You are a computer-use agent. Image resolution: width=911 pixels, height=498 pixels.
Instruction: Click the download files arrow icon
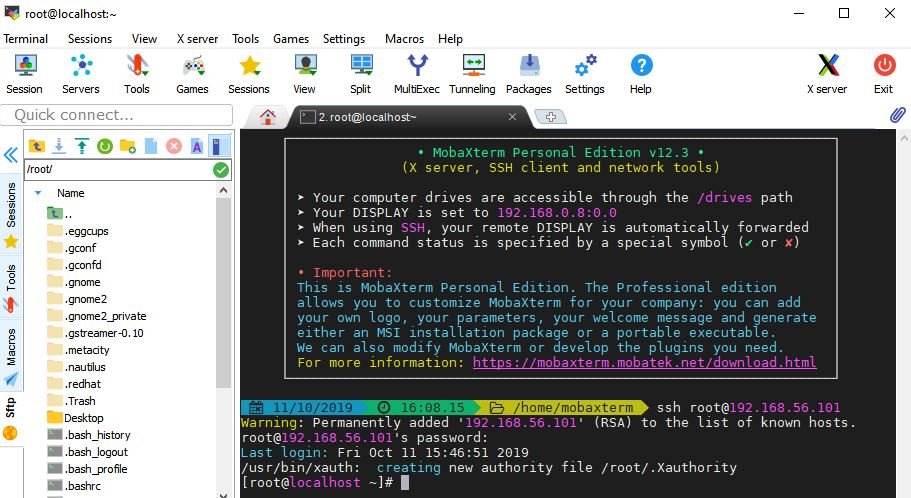pyautogui.click(x=59, y=146)
